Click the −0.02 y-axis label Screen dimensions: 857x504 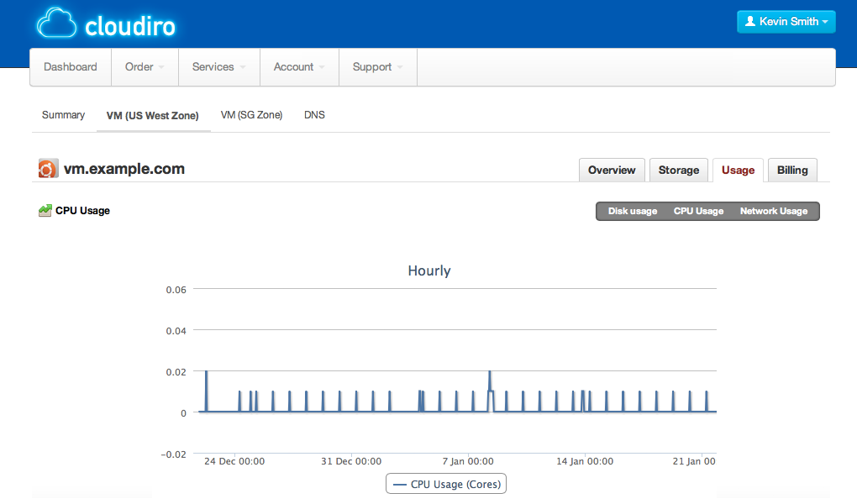click(x=173, y=454)
